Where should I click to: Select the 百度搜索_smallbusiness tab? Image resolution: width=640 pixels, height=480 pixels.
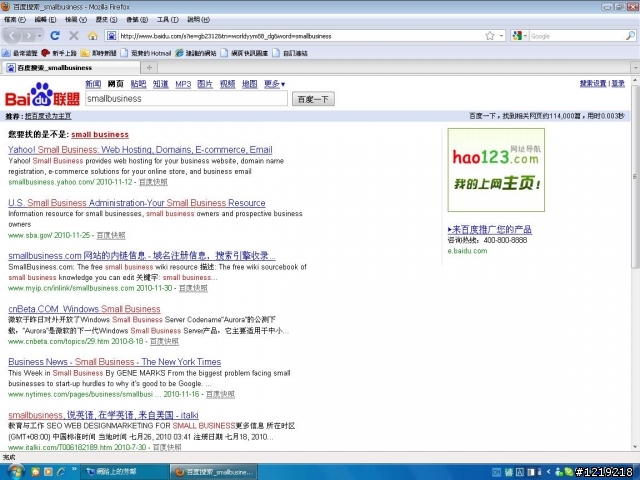[71, 67]
